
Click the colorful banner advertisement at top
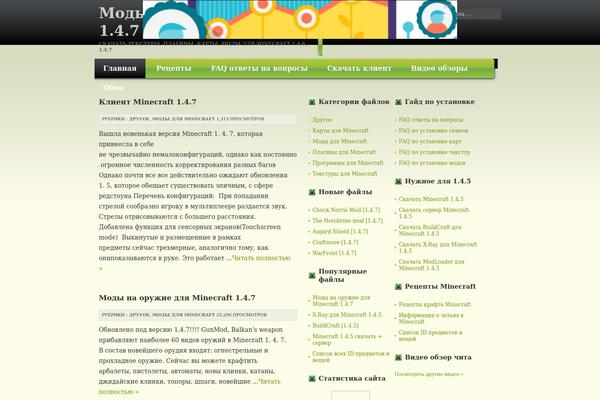pyautogui.click(x=300, y=19)
